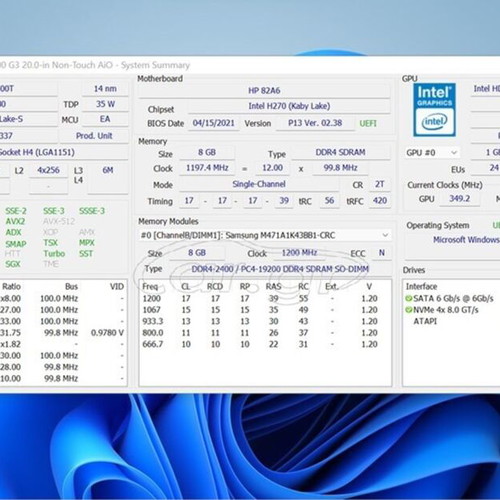Screen dimensions: 500x500
Task: Select the 933.3 frequency row in timings table
Action: [265, 321]
